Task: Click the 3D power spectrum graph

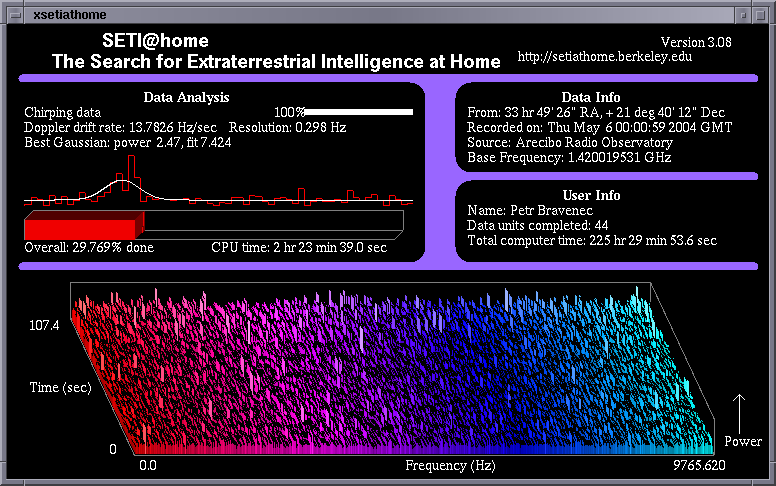Action: click(x=392, y=369)
